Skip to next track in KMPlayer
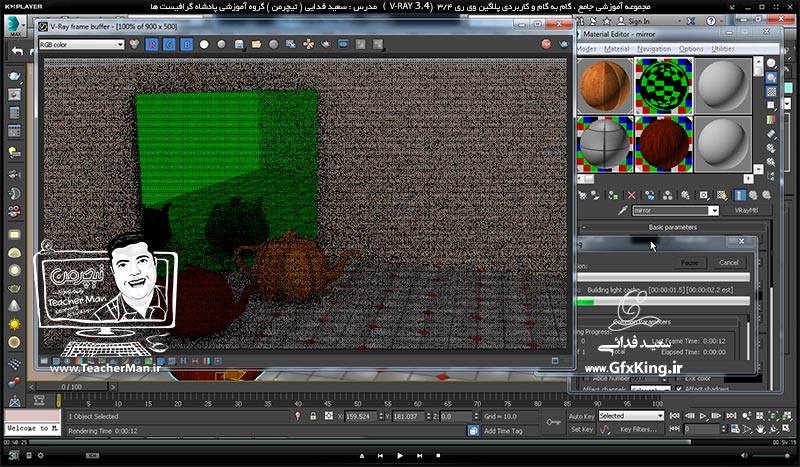The width and height of the screenshot is (800, 467). 419,455
